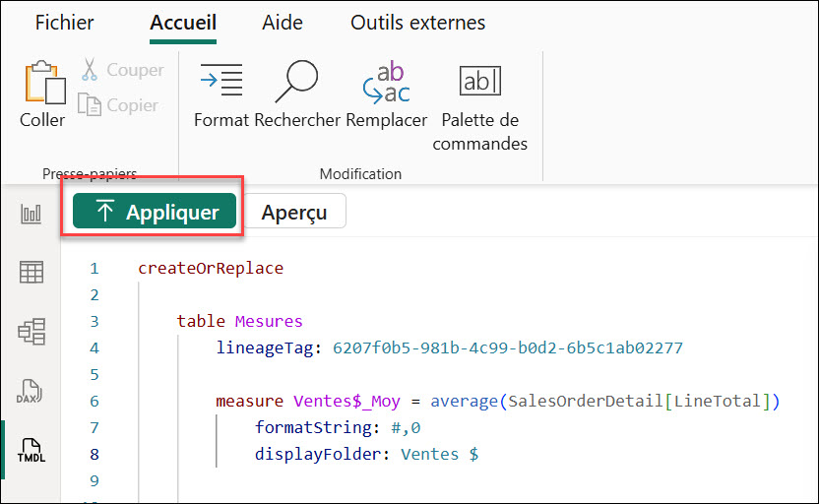Place cursor on the createOrReplace line
819x504 pixels.
(x=211, y=268)
